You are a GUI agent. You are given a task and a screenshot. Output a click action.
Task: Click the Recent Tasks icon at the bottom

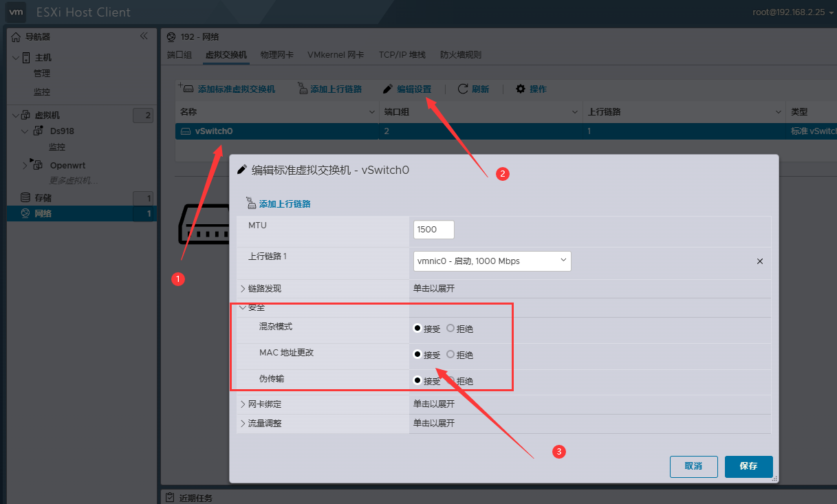170,497
